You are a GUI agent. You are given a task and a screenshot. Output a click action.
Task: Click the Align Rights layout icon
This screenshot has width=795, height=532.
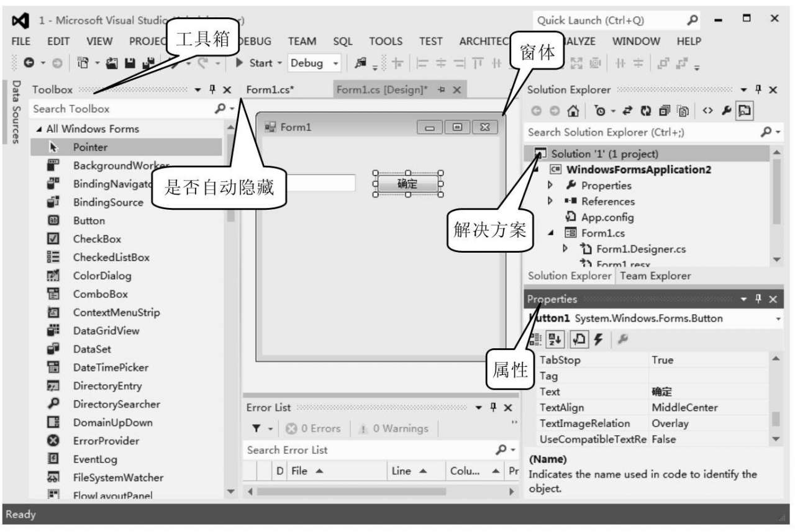point(460,63)
